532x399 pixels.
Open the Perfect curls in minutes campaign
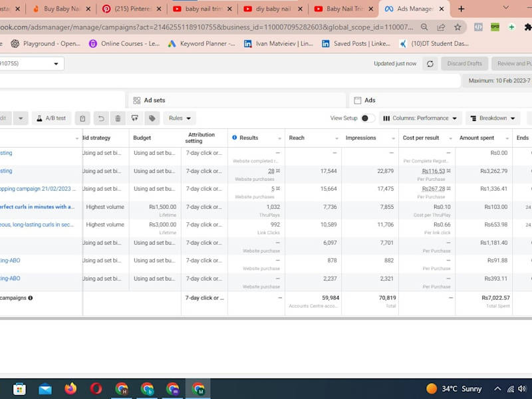point(37,207)
